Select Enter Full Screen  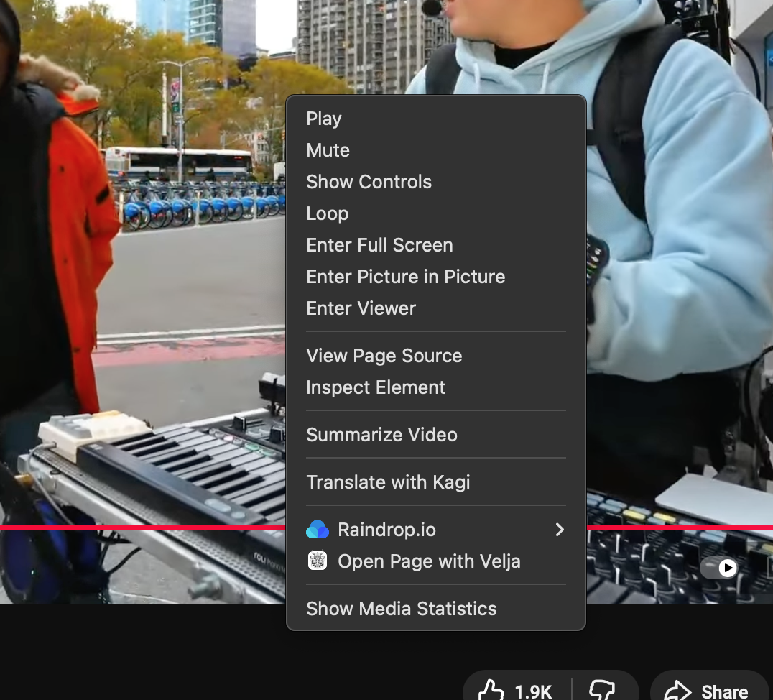tap(379, 245)
